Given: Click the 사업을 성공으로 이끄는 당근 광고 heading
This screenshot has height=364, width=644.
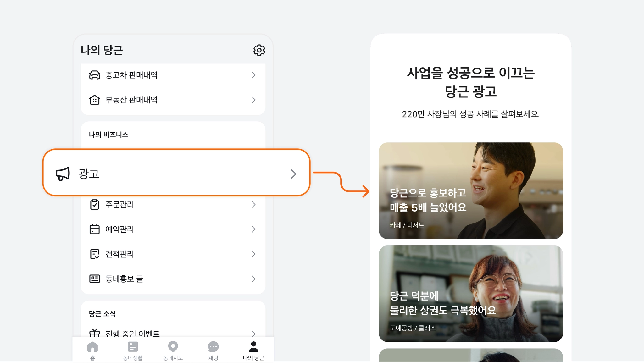Looking at the screenshot, I should [x=471, y=82].
